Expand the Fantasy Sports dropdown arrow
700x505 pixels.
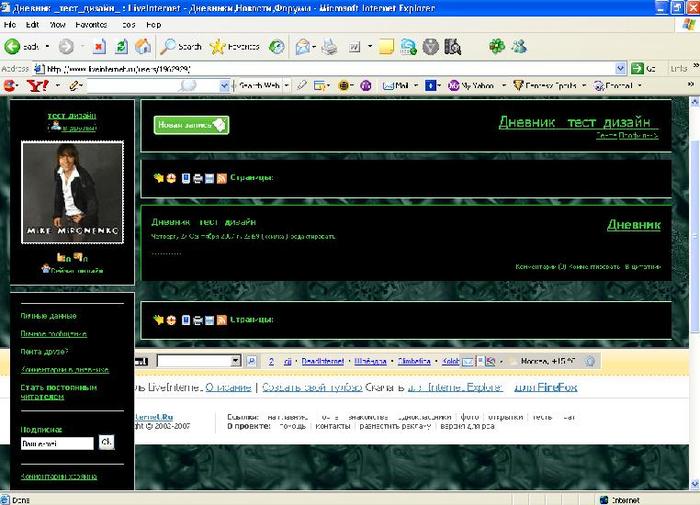(x=584, y=85)
